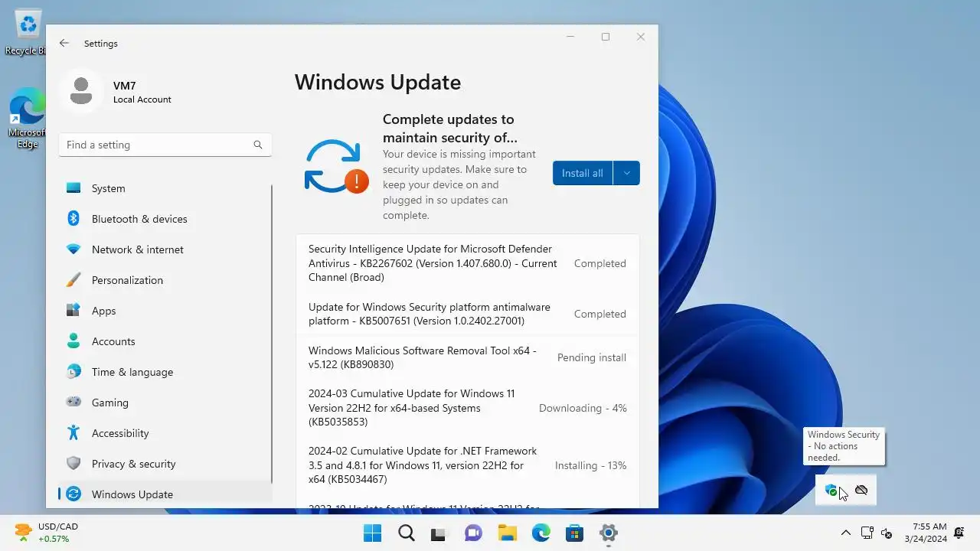Go to Accessibility settings
The width and height of the screenshot is (980, 551).
(x=165, y=433)
